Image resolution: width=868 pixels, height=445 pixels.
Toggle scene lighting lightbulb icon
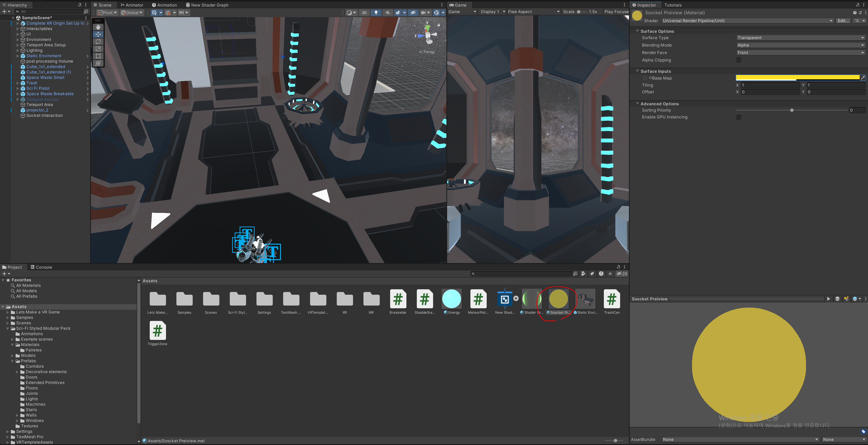point(376,12)
